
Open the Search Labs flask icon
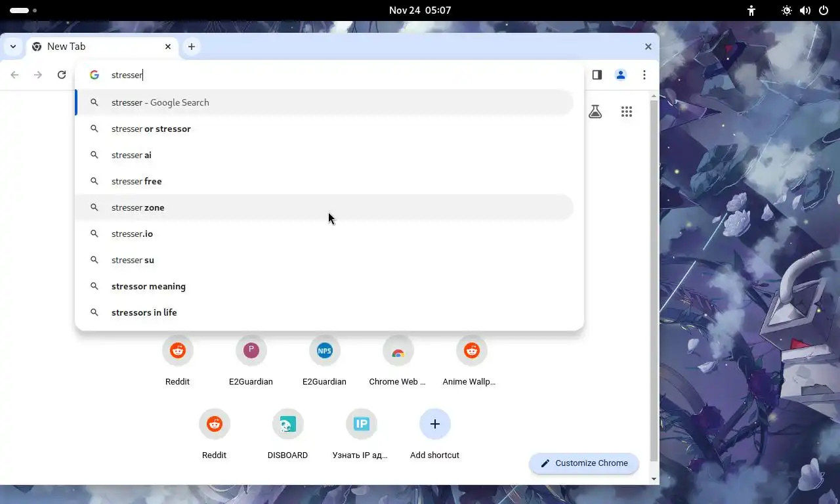point(595,112)
